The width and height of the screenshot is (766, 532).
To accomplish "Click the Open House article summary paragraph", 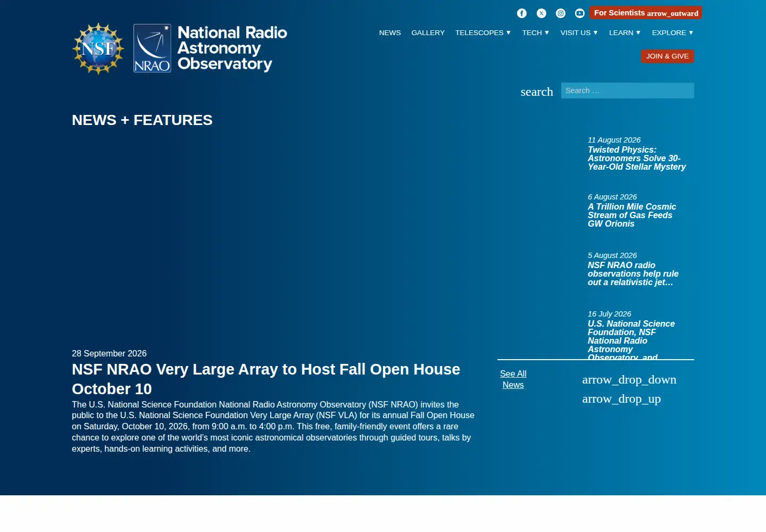I will pos(273,427).
